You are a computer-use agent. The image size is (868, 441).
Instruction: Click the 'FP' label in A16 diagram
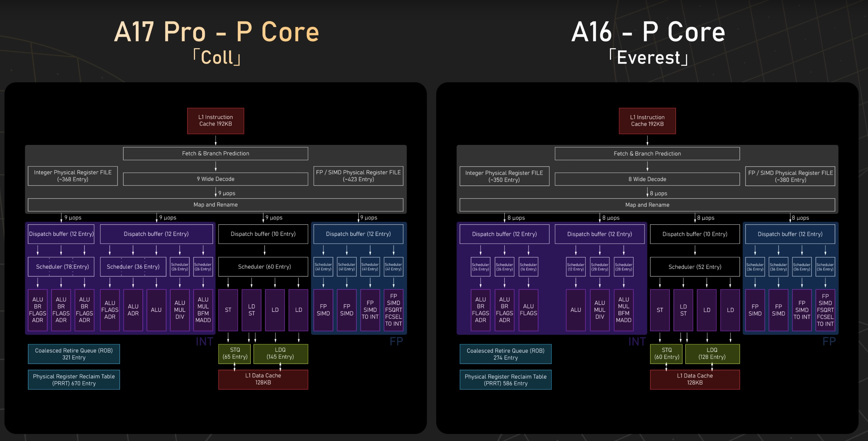click(x=829, y=341)
